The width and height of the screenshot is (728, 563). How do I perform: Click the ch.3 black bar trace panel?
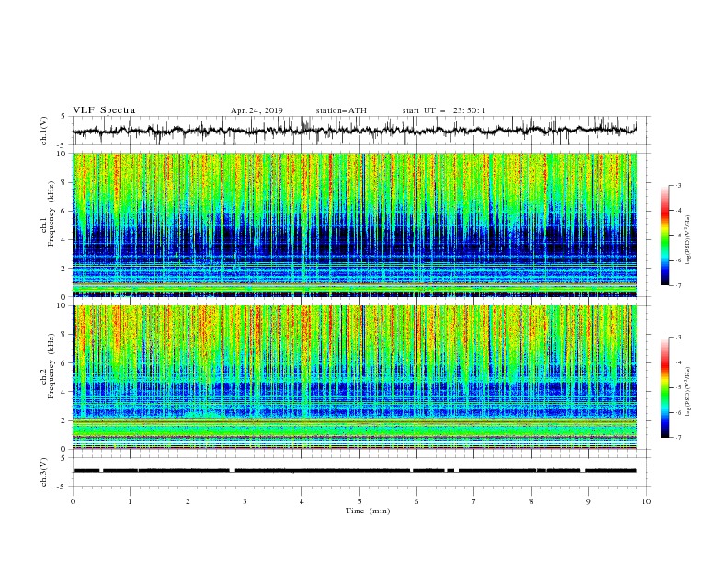pyautogui.click(x=360, y=472)
